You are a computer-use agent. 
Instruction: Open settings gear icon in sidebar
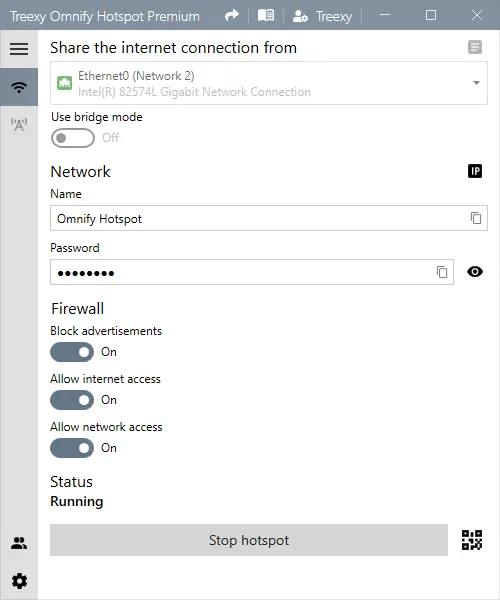[19, 581]
